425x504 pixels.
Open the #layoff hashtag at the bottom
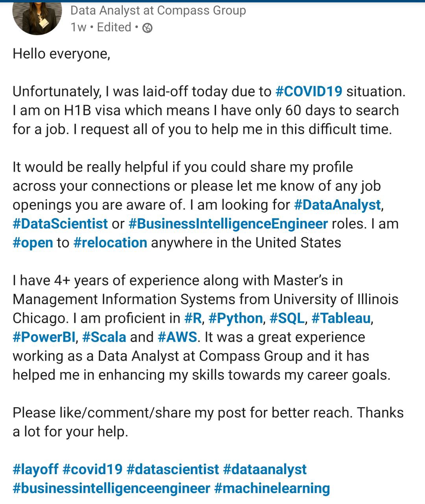(35, 469)
